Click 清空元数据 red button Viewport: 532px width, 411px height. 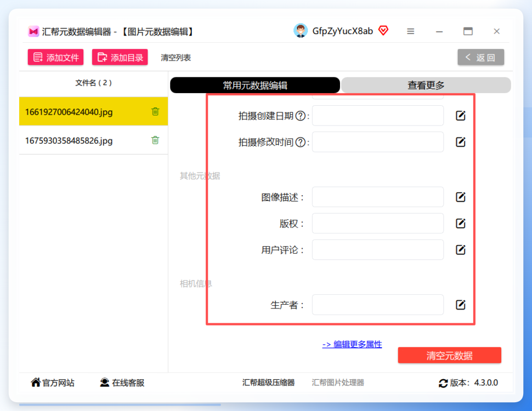[450, 356]
